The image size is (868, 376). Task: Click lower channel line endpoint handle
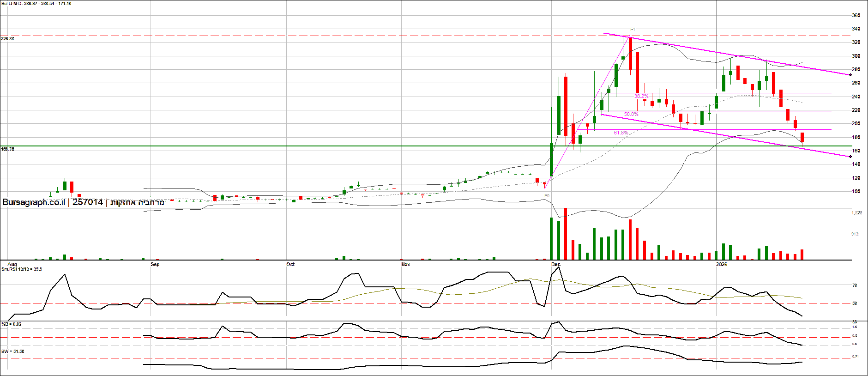click(x=850, y=157)
